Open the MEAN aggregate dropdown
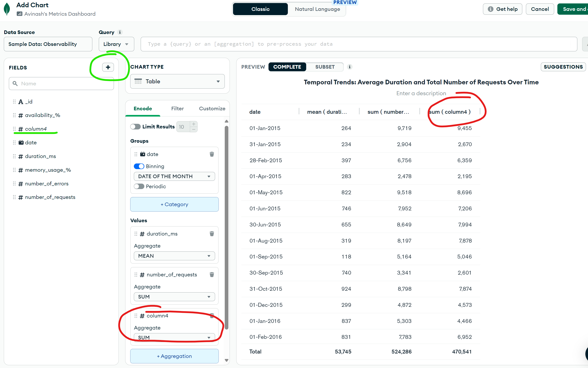Image resolution: width=588 pixels, height=368 pixels. point(174,256)
